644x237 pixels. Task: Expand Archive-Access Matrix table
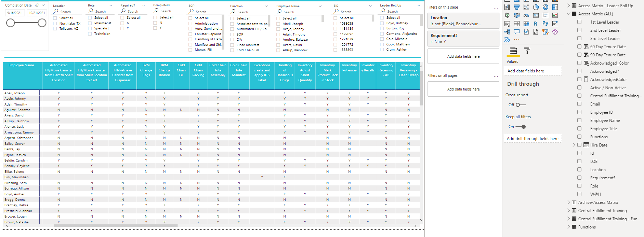[x=569, y=202]
